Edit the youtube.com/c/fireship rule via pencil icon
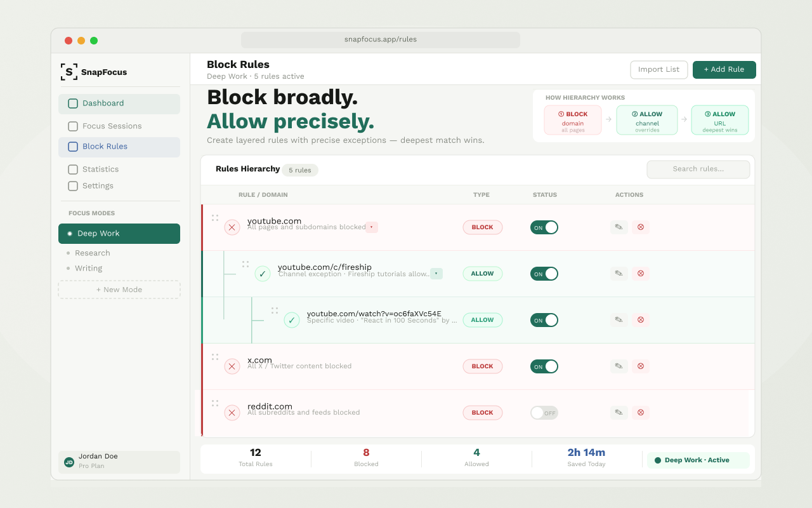Image resolution: width=812 pixels, height=508 pixels. coord(619,274)
